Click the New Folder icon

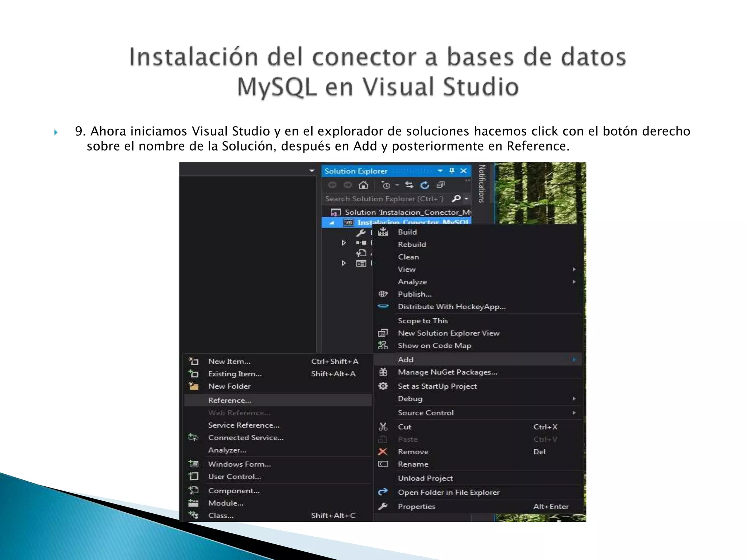[x=193, y=386]
